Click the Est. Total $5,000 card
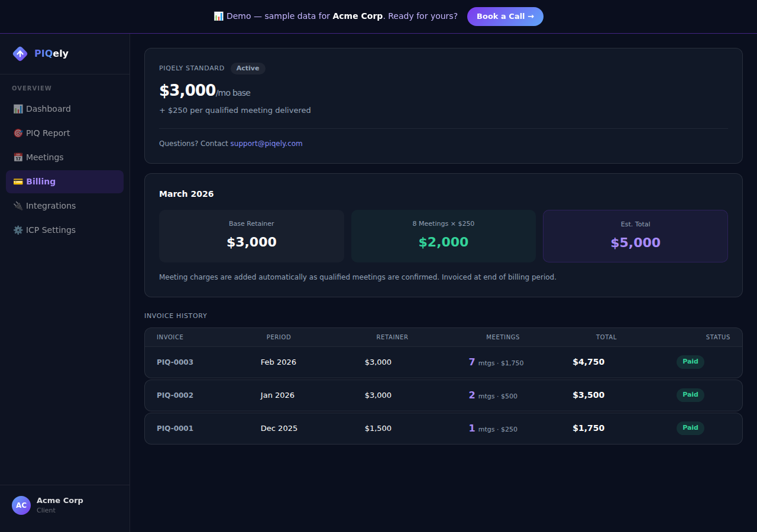The width and height of the screenshot is (757, 532). coord(635,236)
